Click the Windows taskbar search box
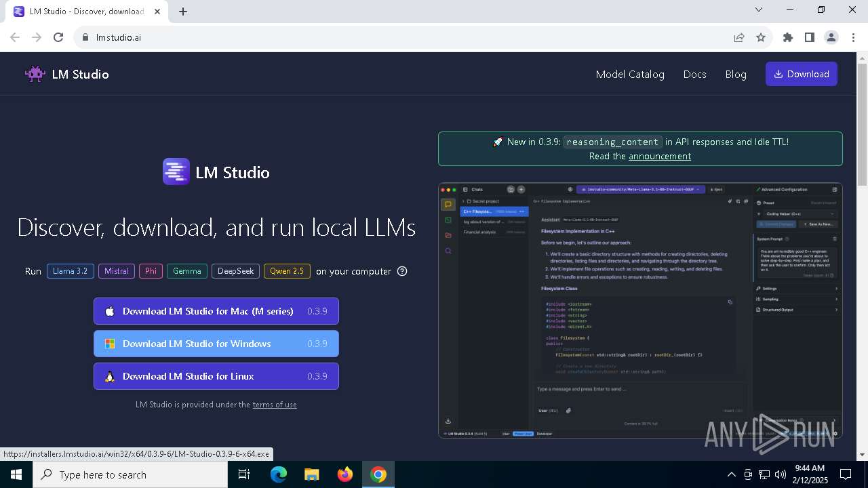 (130, 474)
